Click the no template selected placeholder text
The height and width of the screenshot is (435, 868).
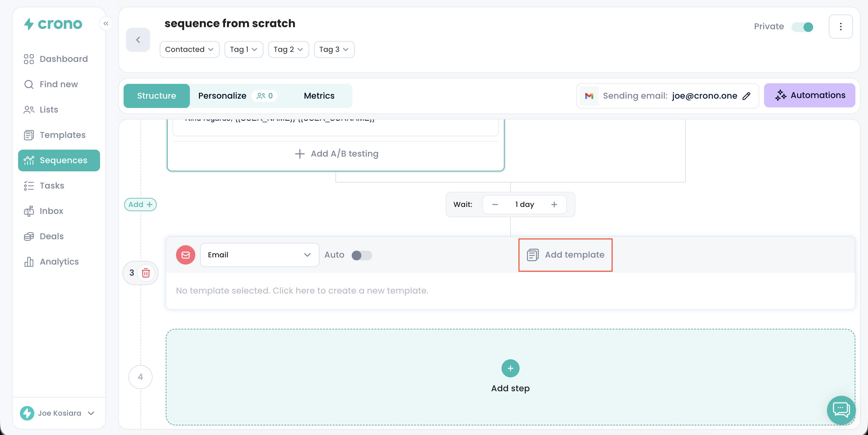(302, 290)
